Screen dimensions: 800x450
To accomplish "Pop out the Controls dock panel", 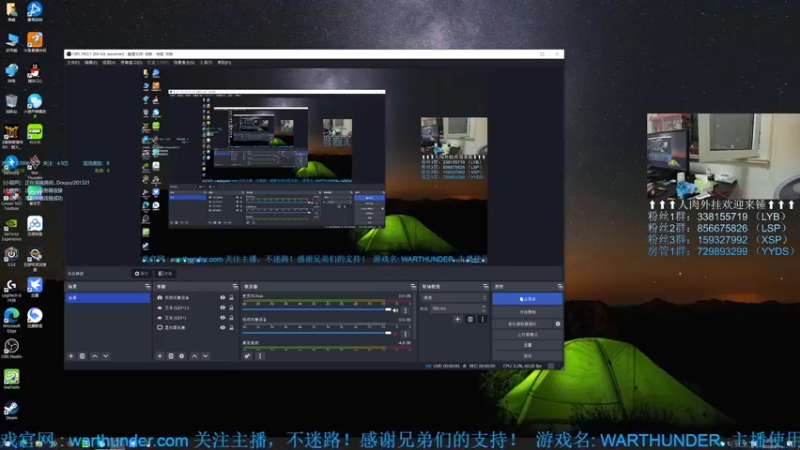I will [x=560, y=287].
